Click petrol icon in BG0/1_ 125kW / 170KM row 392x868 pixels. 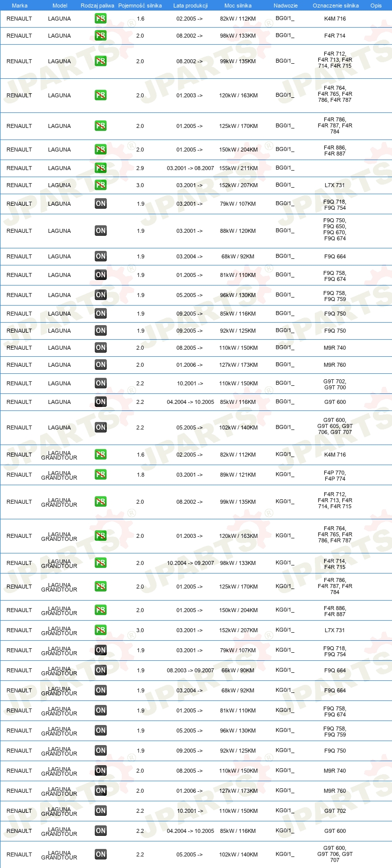(101, 126)
